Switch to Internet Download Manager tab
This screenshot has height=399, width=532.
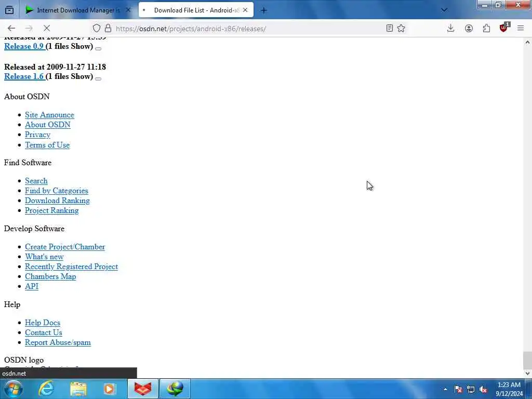(x=78, y=10)
